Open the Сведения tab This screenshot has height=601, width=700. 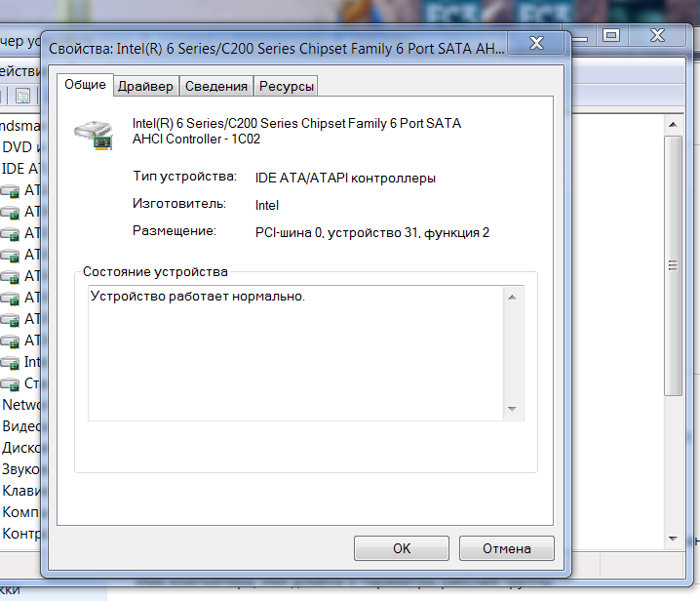tap(216, 86)
